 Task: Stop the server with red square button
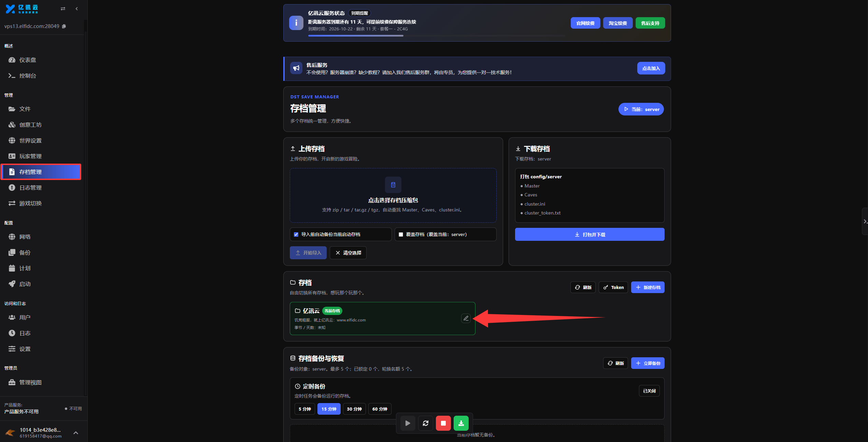pyautogui.click(x=443, y=423)
